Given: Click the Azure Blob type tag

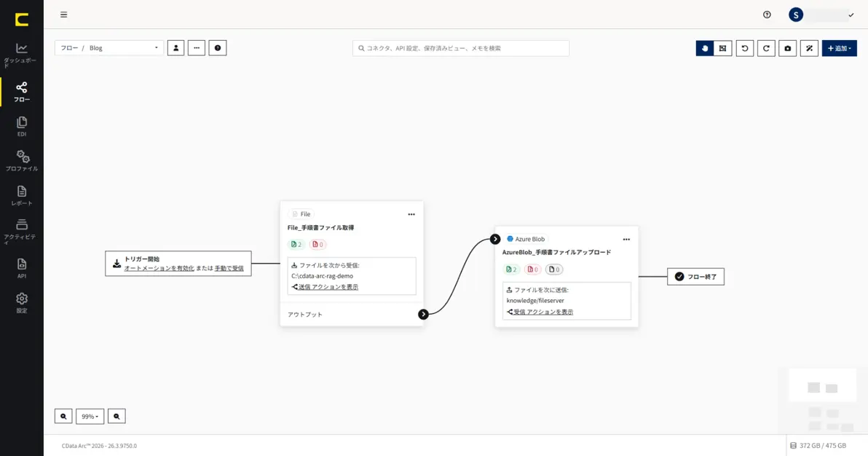Looking at the screenshot, I should tap(526, 239).
